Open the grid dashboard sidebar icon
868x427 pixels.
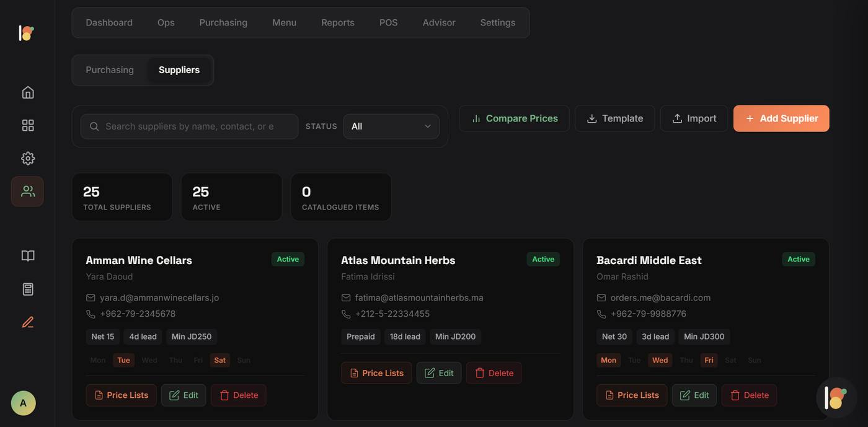point(28,125)
